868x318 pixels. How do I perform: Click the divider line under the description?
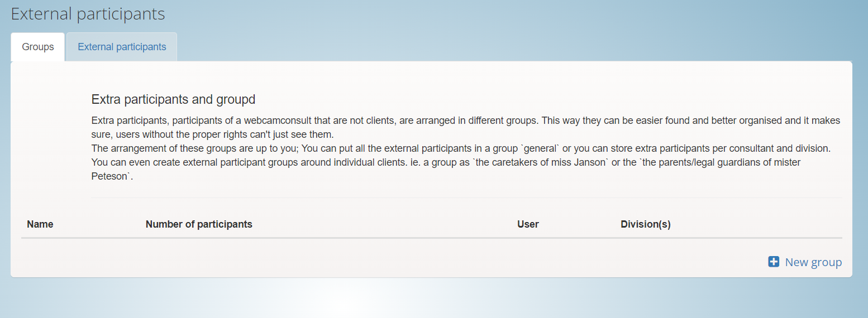pos(466,197)
